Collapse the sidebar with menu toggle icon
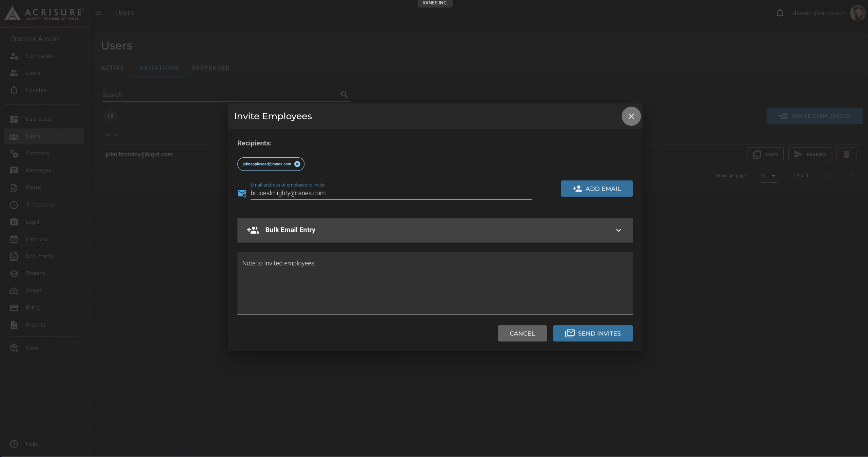 pos(98,13)
